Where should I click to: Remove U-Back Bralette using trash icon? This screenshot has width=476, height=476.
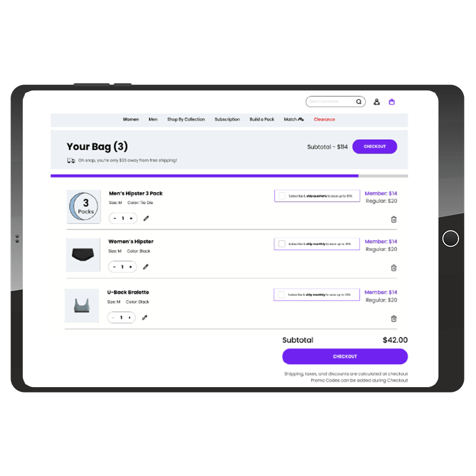click(393, 318)
